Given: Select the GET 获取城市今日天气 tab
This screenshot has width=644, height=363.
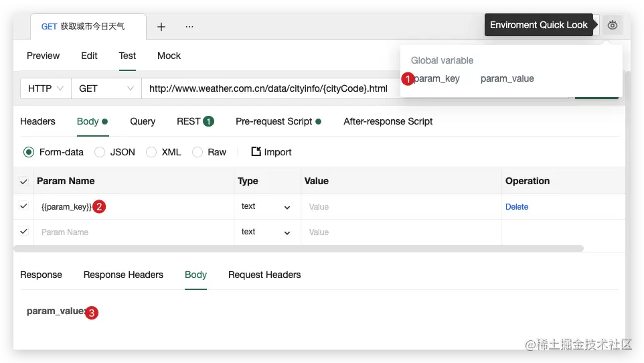Looking at the screenshot, I should (x=88, y=27).
